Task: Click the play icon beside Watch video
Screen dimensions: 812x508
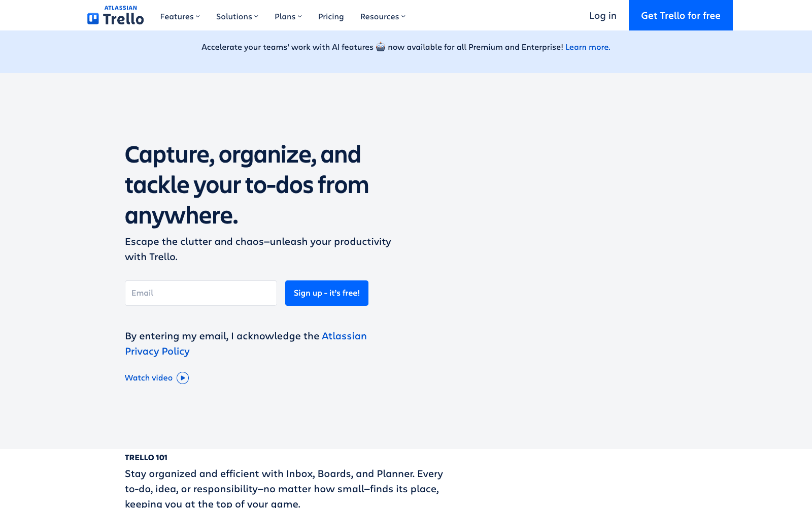Action: coord(183,378)
